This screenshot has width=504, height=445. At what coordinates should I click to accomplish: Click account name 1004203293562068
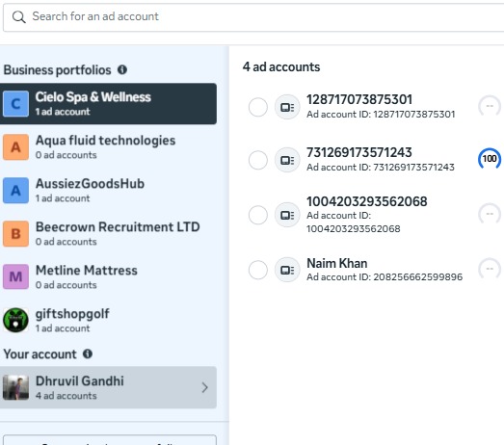[367, 201]
